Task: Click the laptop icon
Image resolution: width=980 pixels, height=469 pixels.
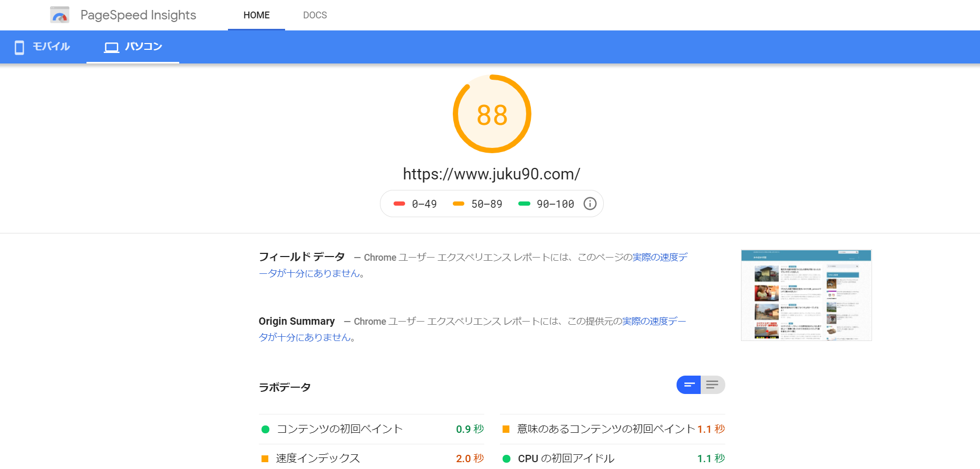Action: (111, 47)
